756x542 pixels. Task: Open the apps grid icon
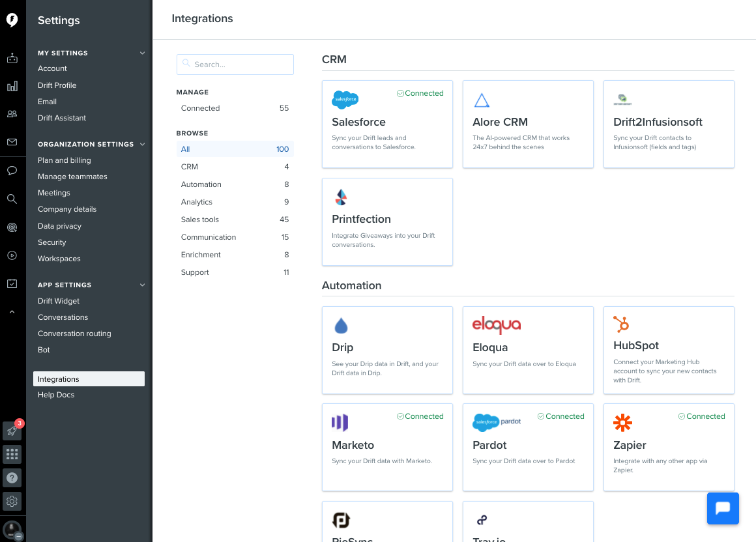(x=12, y=454)
